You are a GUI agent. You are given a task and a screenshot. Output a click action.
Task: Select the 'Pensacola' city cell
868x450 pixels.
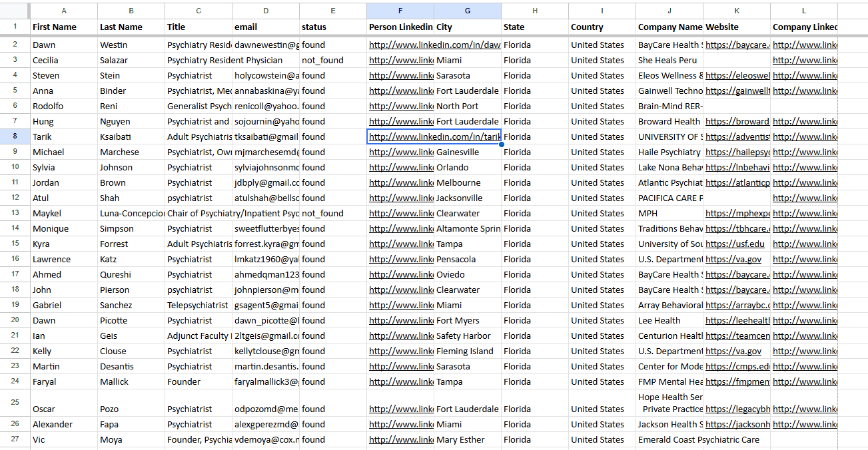468,260
